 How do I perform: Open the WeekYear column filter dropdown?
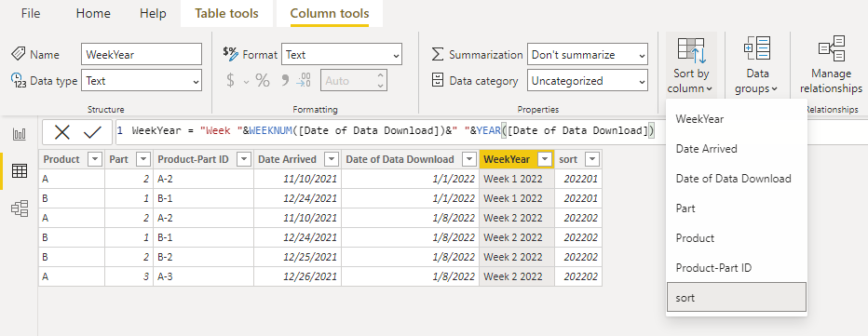(x=545, y=159)
